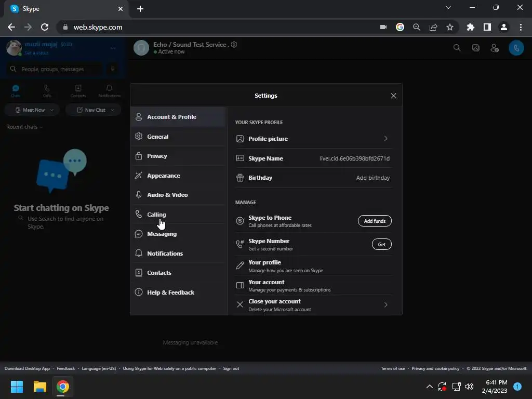Click Language (en-US) link

click(99, 368)
